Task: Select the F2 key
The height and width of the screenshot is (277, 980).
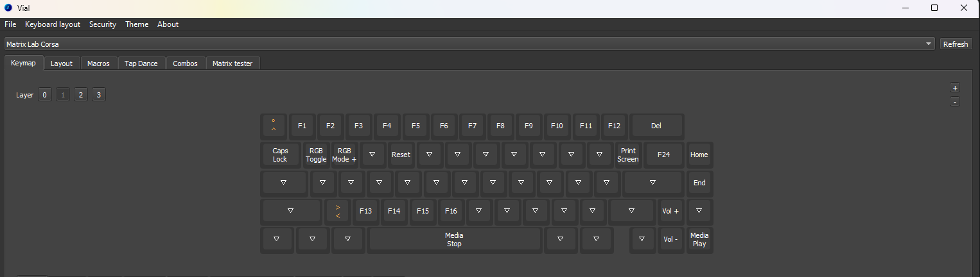Action: (330, 126)
